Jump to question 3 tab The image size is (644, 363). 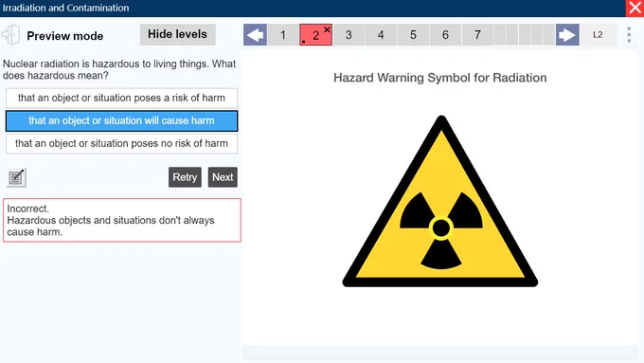pyautogui.click(x=349, y=35)
